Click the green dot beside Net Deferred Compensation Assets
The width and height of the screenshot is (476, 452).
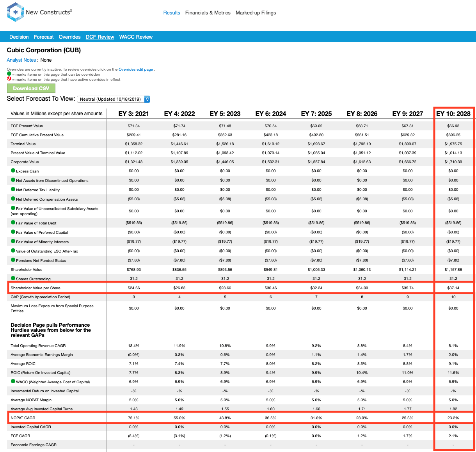click(x=13, y=199)
